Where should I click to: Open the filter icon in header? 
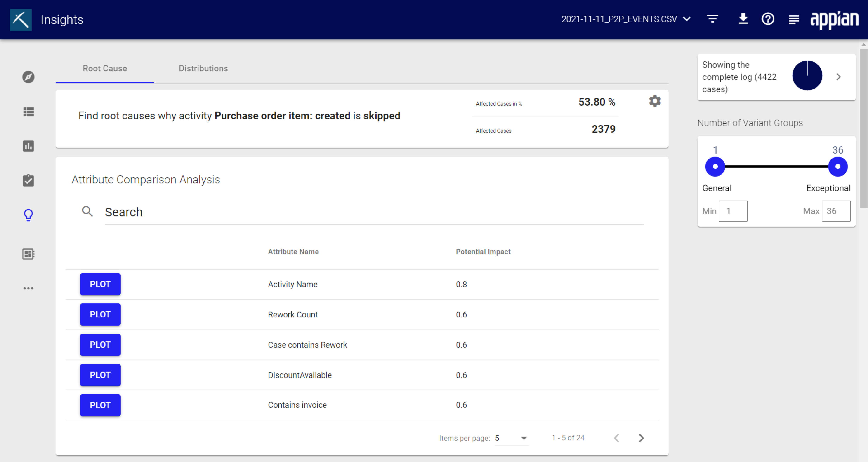(713, 19)
